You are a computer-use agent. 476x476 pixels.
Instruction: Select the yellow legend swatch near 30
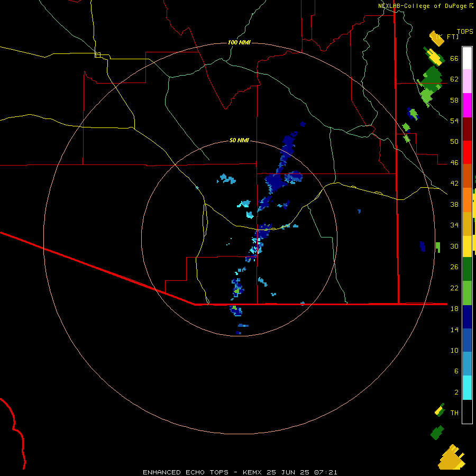tap(467, 246)
